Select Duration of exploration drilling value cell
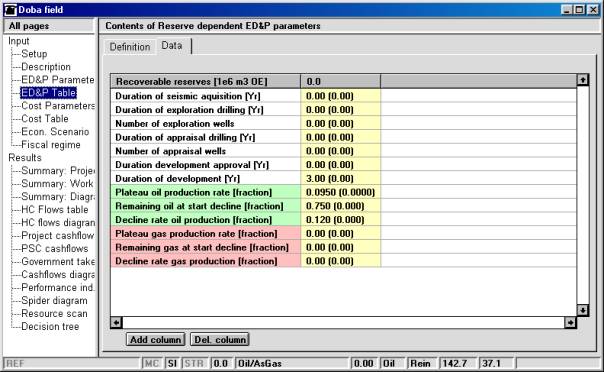This screenshot has width=604, height=372. 341,110
